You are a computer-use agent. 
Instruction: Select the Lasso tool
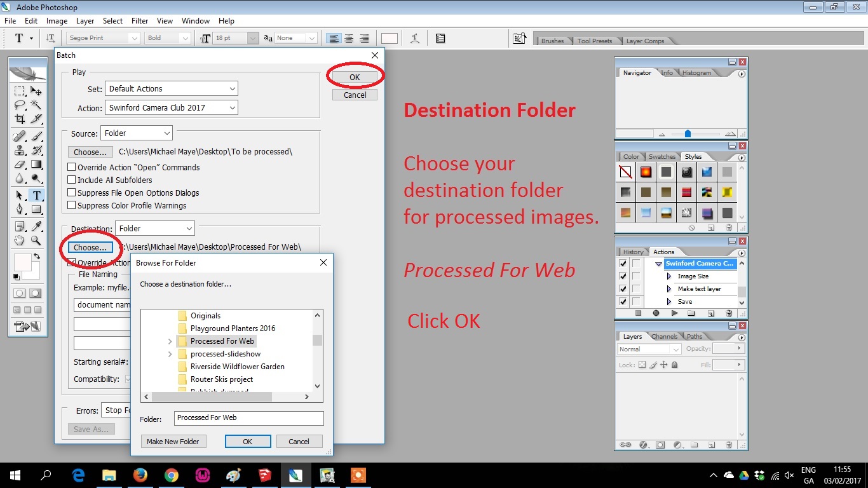[20, 105]
